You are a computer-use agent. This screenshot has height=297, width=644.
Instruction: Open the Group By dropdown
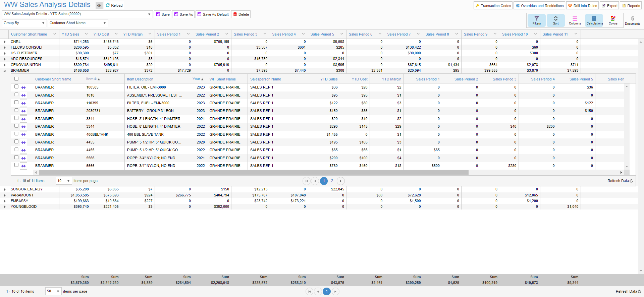(x=24, y=23)
